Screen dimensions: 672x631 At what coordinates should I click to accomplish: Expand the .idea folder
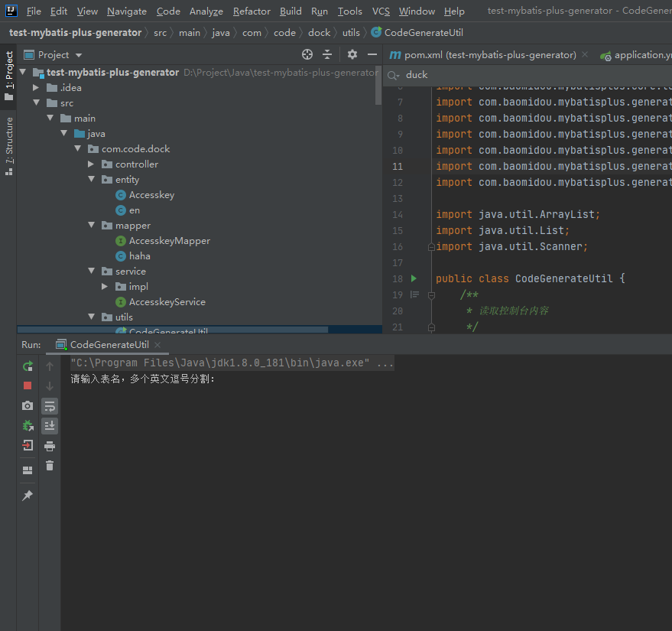coord(37,87)
